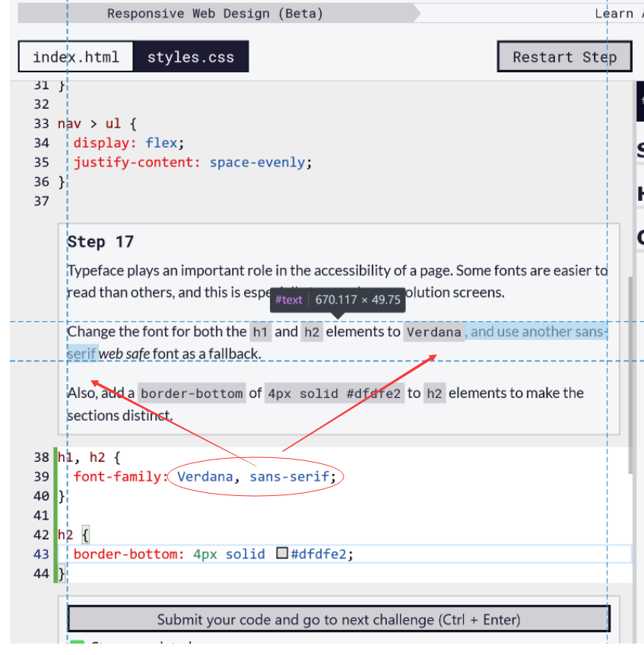The height and width of the screenshot is (655, 644).
Task: Click the h2 selector on line 42
Action: [x=67, y=534]
